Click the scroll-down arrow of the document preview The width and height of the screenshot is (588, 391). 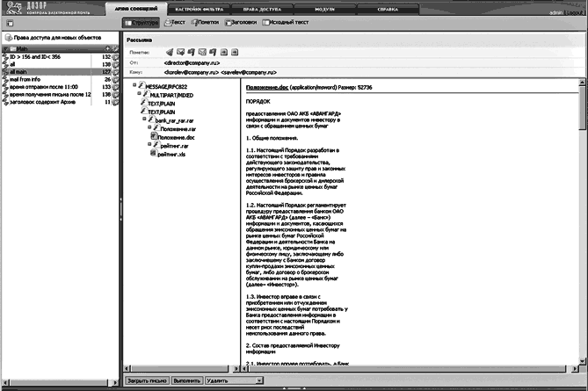click(583, 361)
